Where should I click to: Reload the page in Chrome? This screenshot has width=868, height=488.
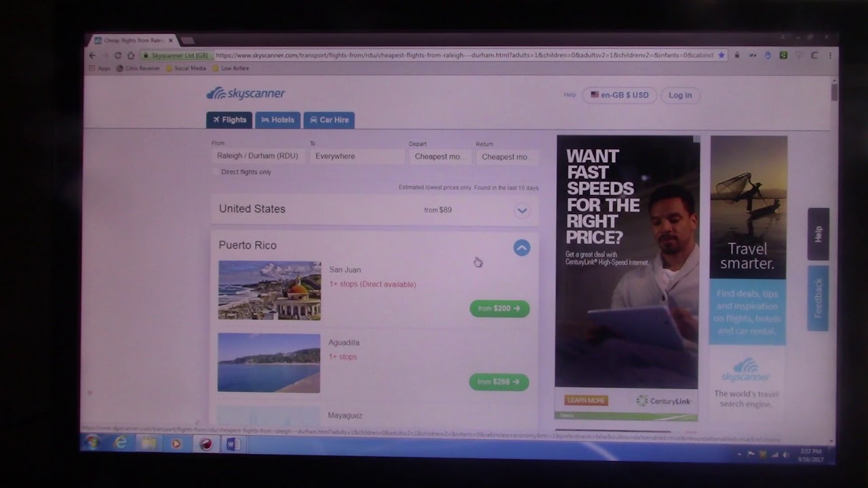[118, 56]
